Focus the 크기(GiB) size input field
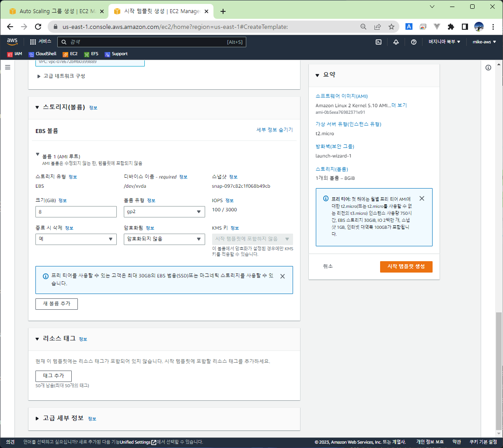 pos(76,212)
